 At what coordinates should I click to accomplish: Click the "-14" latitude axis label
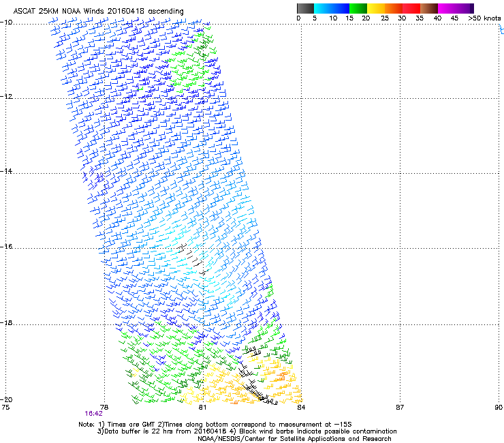pyautogui.click(x=6, y=171)
